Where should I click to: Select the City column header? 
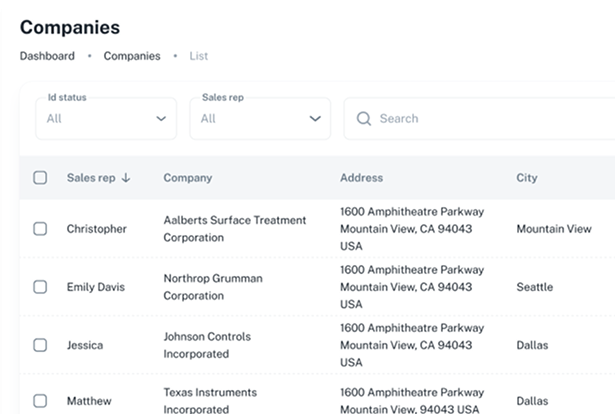tap(526, 178)
